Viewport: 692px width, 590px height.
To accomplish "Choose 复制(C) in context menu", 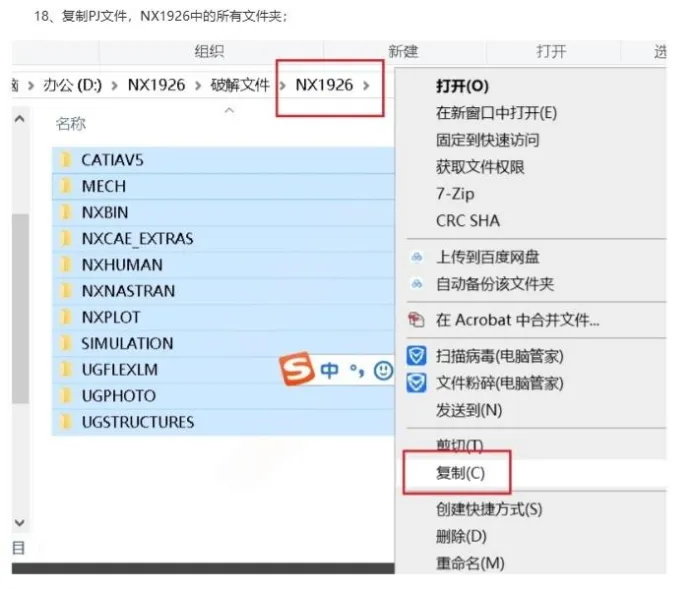I will coord(460,473).
